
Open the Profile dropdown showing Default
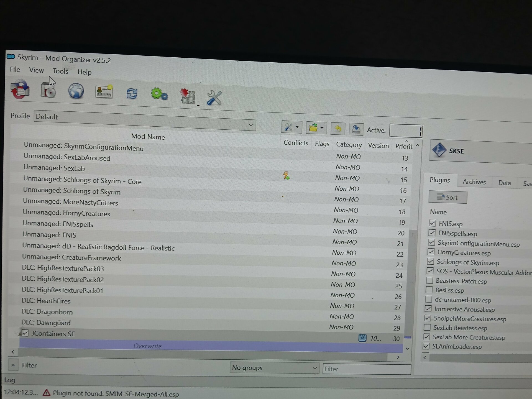(145, 120)
